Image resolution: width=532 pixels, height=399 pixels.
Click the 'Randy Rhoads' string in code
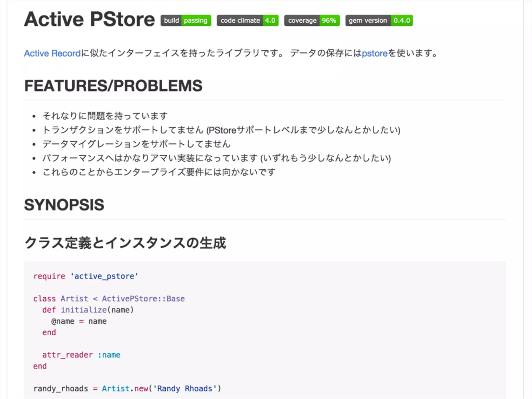pos(185,389)
